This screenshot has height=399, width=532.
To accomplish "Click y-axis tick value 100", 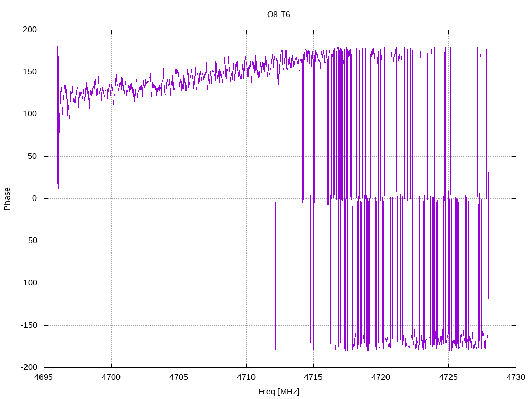I will coord(30,114).
